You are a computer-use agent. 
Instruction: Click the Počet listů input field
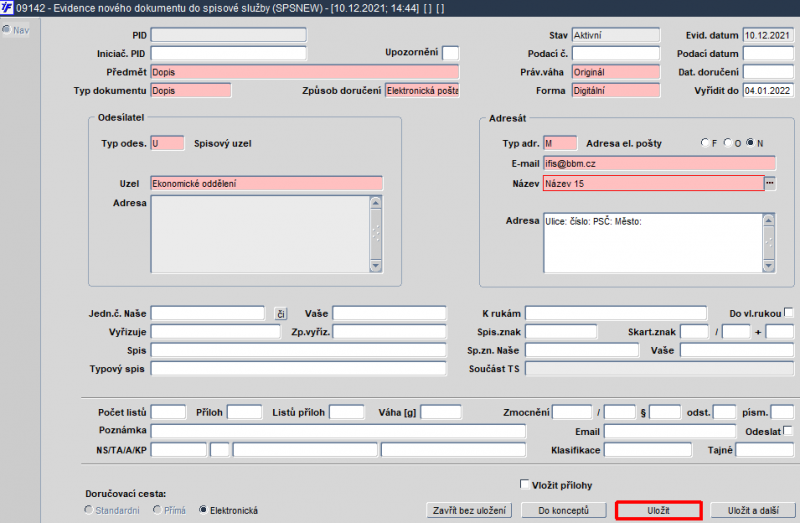coord(168,412)
